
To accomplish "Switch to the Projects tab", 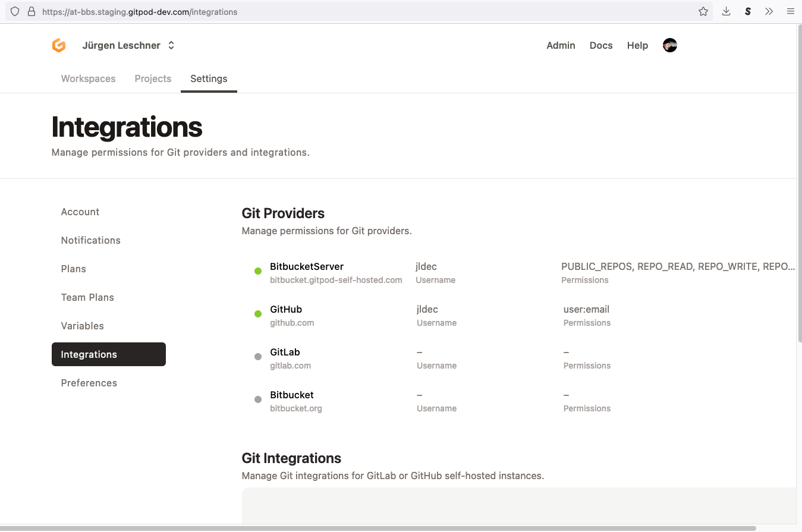I will (x=153, y=78).
